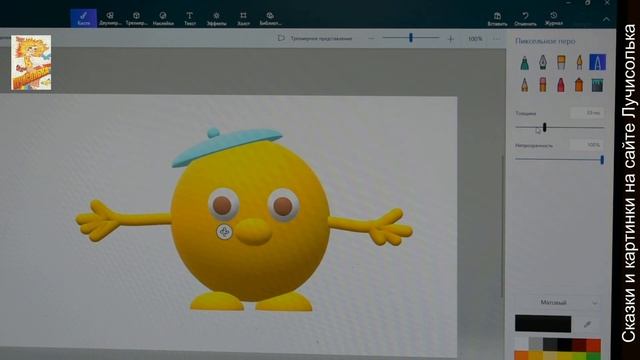This screenshot has width=640, height=360.
Task: Click the Paste button
Action: pyautogui.click(x=497, y=19)
